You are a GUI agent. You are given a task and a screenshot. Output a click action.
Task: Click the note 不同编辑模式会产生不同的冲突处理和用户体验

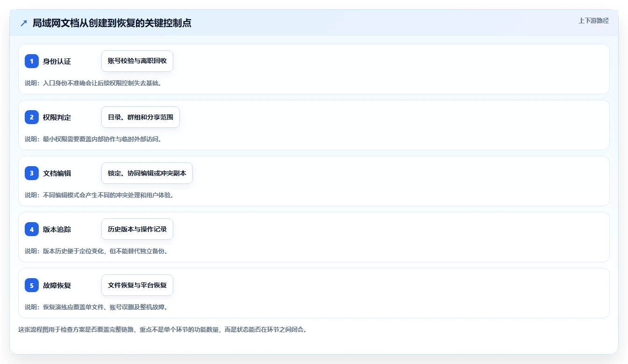click(x=108, y=195)
